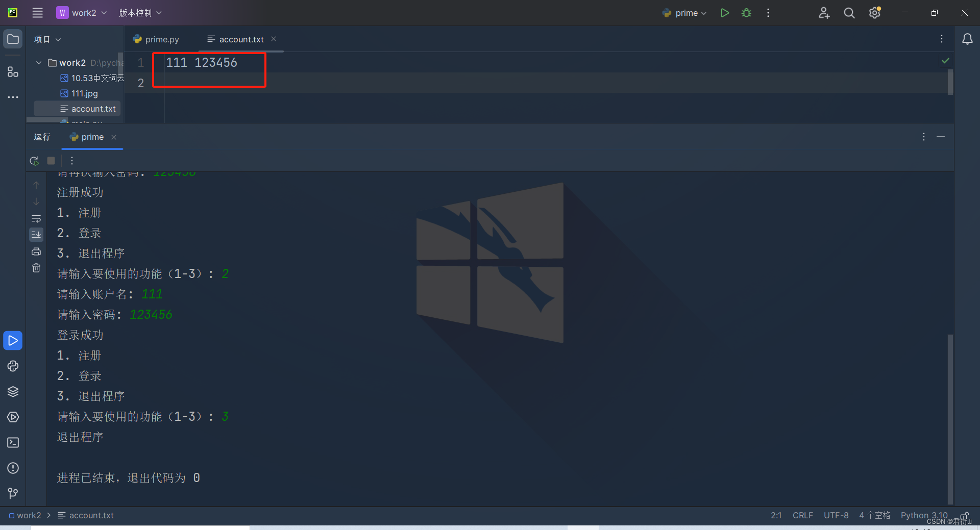Open the Problems tool window
The height and width of the screenshot is (530, 980).
13,468
